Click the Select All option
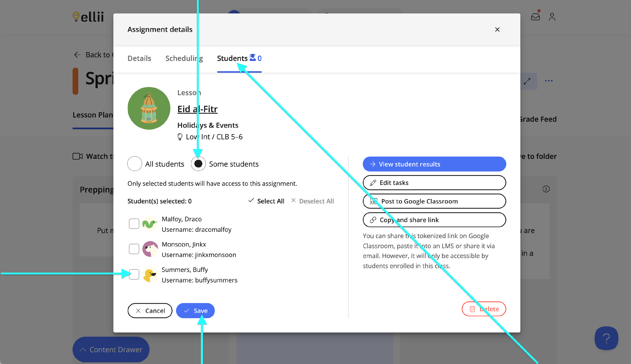The image size is (631, 364). (266, 201)
